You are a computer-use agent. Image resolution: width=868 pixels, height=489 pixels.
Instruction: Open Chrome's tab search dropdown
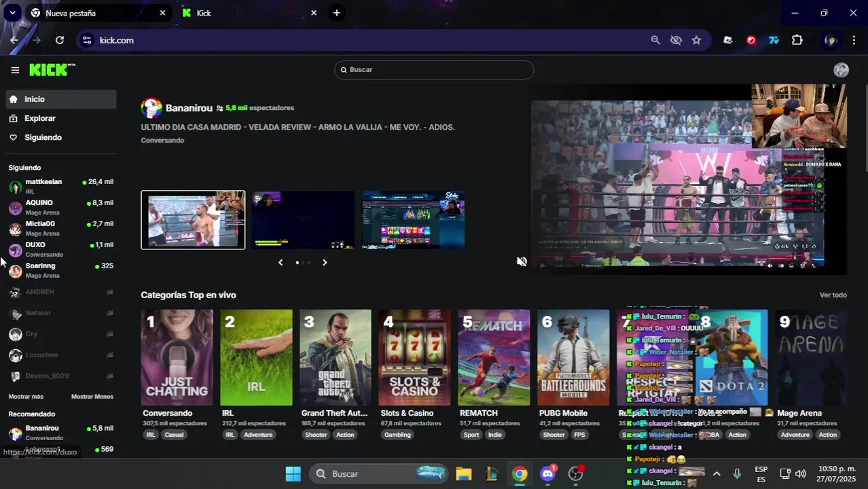[x=12, y=13]
